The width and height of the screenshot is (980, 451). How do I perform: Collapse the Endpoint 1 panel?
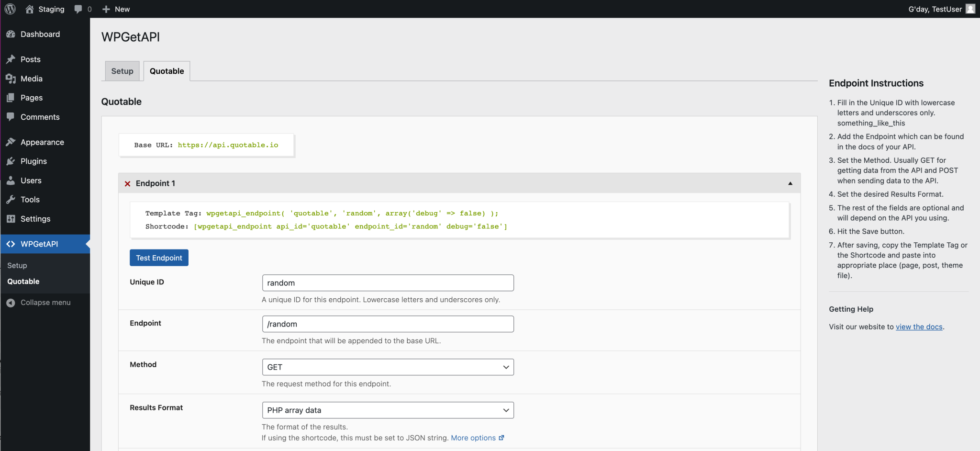coord(789,183)
